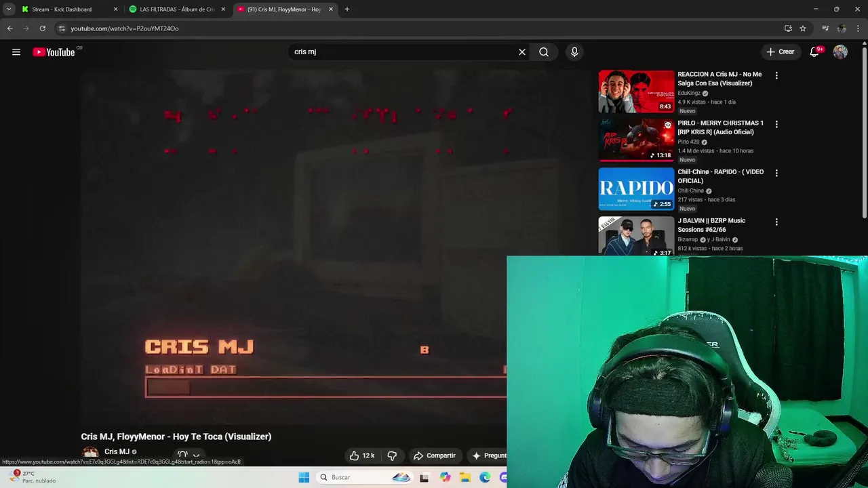Image resolution: width=868 pixels, height=488 pixels.
Task: Expand the subscription options chevron
Action: click(x=196, y=455)
